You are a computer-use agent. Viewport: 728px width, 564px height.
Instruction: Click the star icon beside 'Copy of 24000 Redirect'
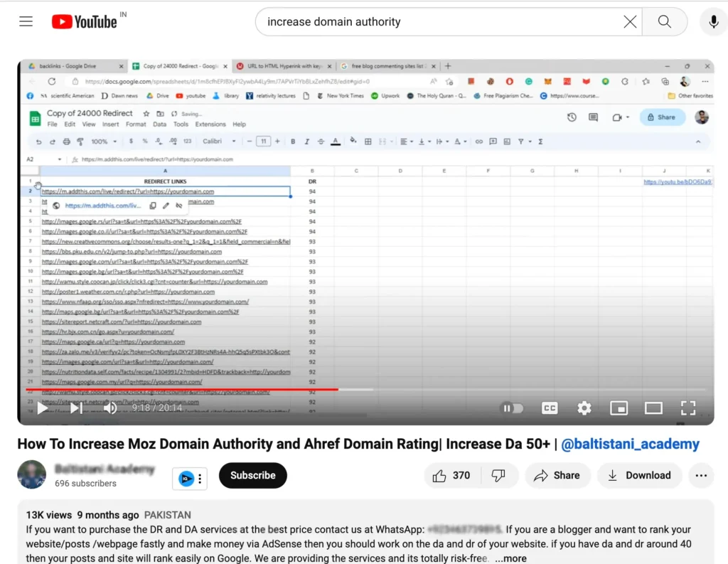[x=146, y=114]
